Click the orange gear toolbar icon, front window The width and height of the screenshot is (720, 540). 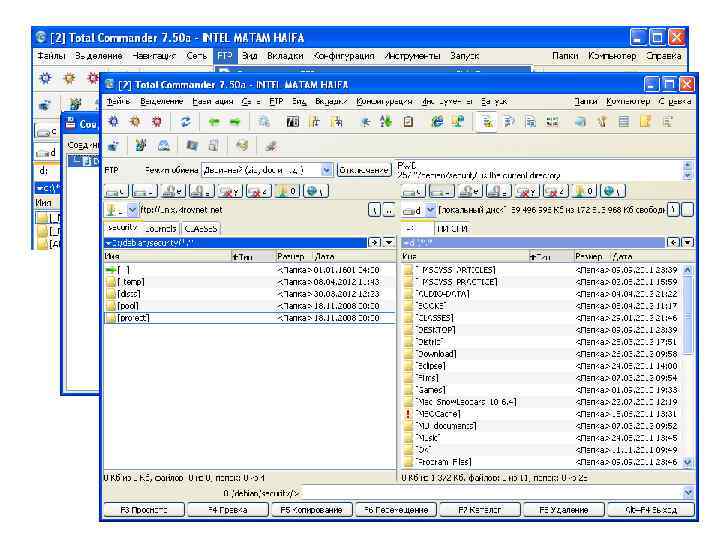[x=135, y=122]
